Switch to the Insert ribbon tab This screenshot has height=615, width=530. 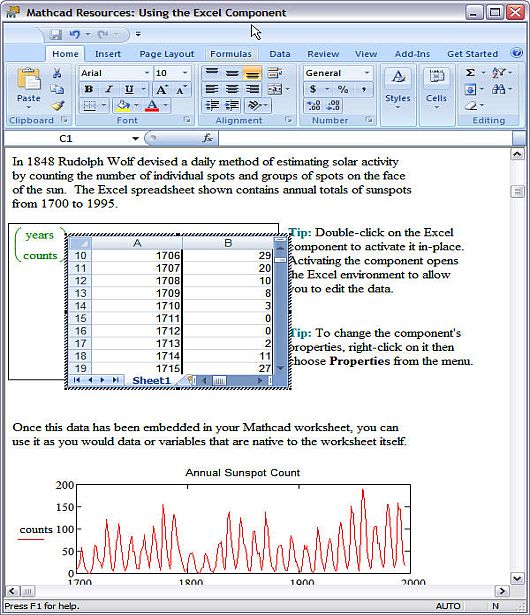click(x=107, y=54)
